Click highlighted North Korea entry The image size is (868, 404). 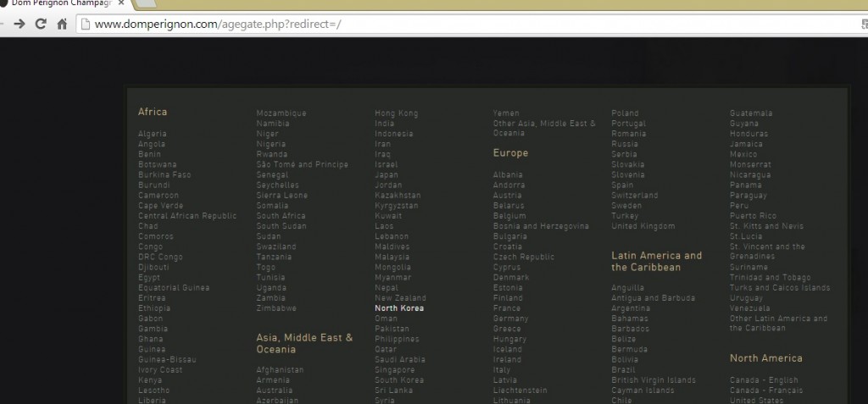pyautogui.click(x=399, y=308)
